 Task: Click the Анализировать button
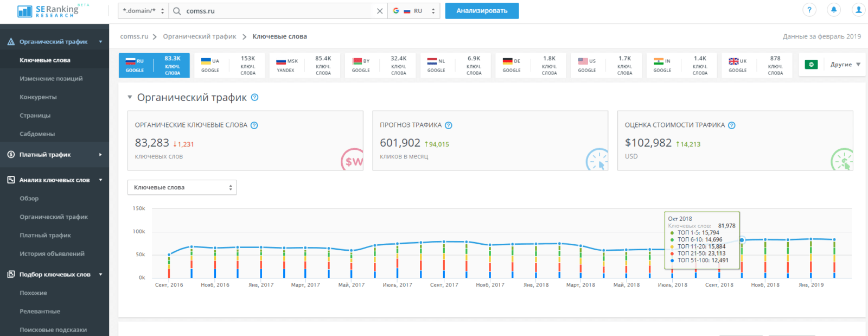pyautogui.click(x=482, y=11)
